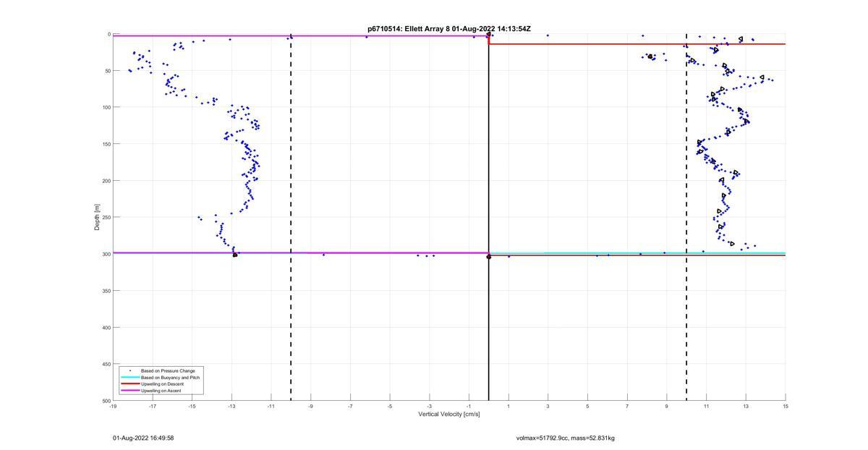Select legend entry "Based on Pressure Change"
The height and width of the screenshot is (450, 868).
point(168,371)
